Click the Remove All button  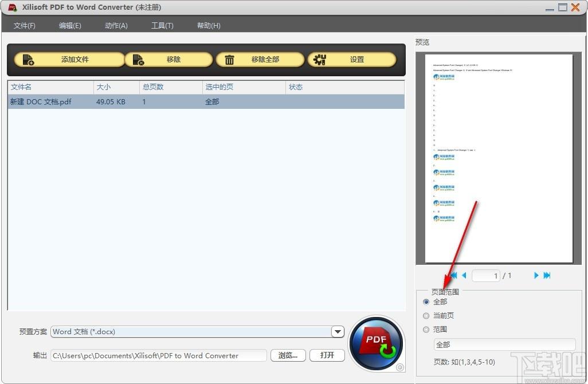(x=260, y=60)
